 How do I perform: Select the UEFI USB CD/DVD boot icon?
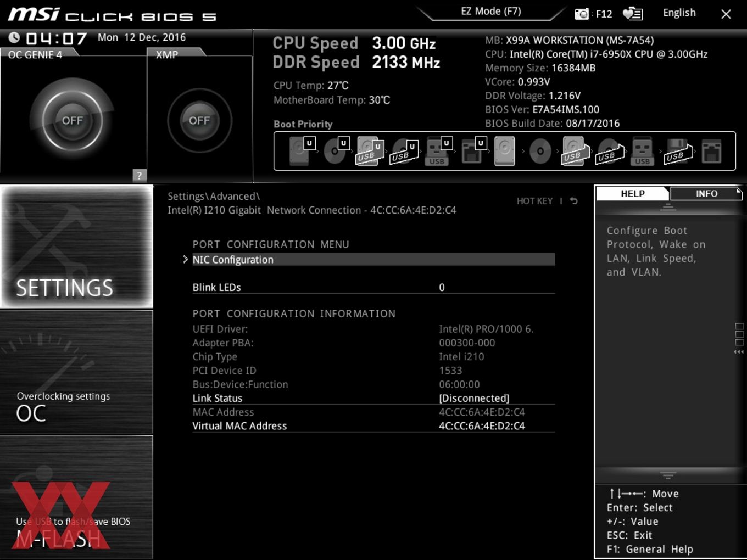coord(404,151)
